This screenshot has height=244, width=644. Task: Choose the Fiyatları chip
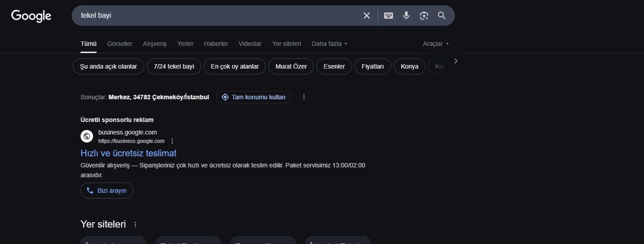click(x=373, y=66)
